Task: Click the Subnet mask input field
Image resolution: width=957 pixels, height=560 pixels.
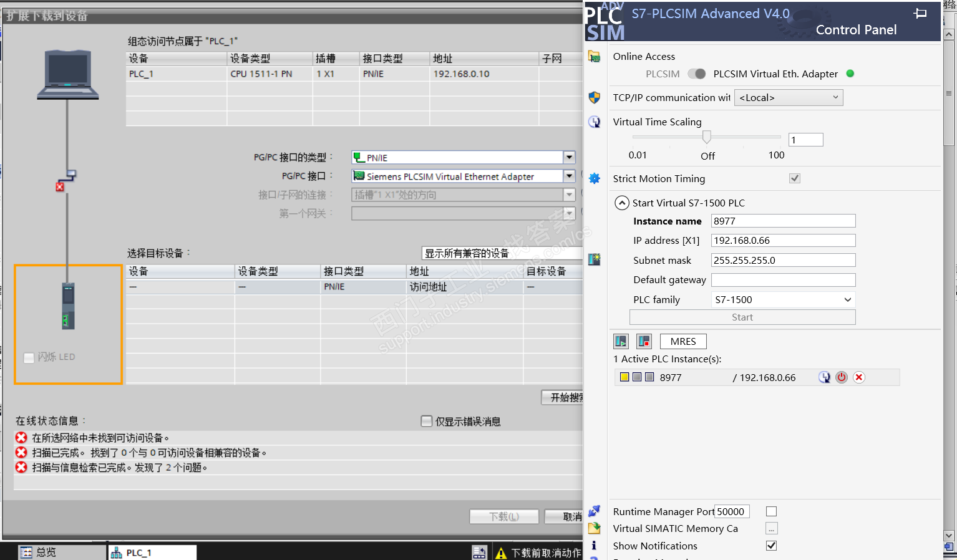Action: [783, 260]
